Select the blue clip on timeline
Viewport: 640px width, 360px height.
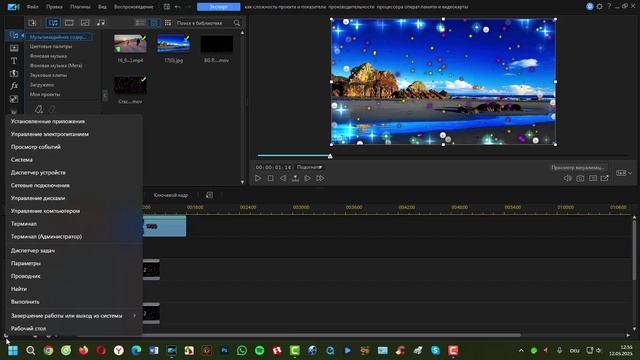tap(164, 227)
